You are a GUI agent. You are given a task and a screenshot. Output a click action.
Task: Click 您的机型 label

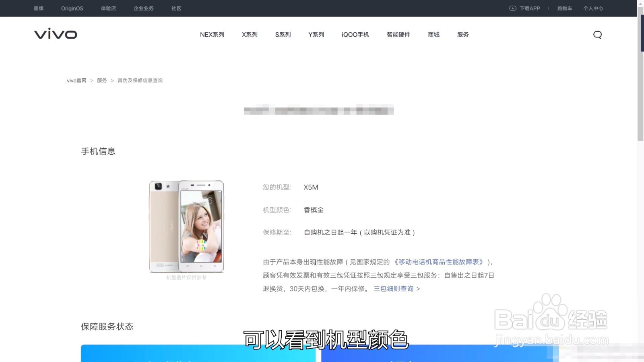277,187
